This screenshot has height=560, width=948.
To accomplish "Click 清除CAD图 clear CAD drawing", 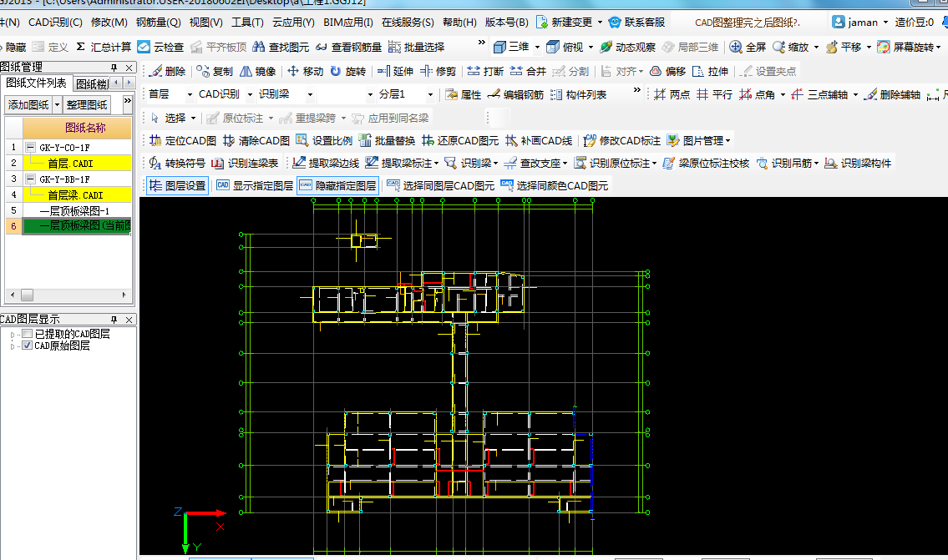I will pos(256,141).
